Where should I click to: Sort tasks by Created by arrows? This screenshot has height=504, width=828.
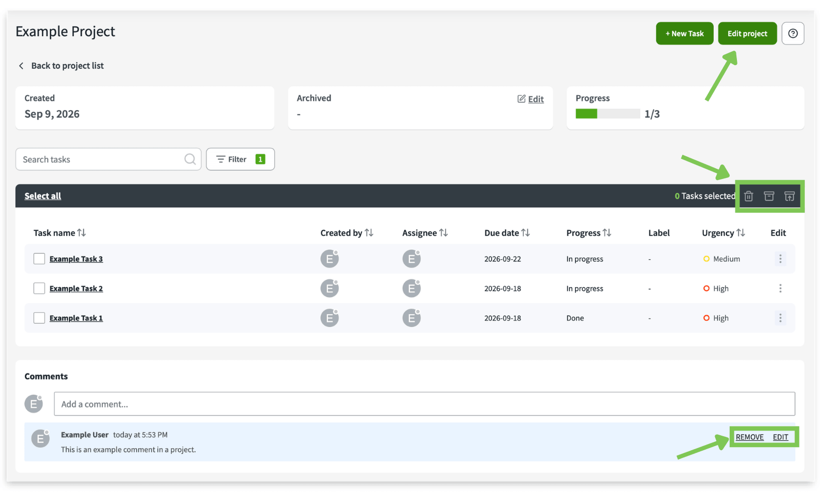pyautogui.click(x=368, y=233)
